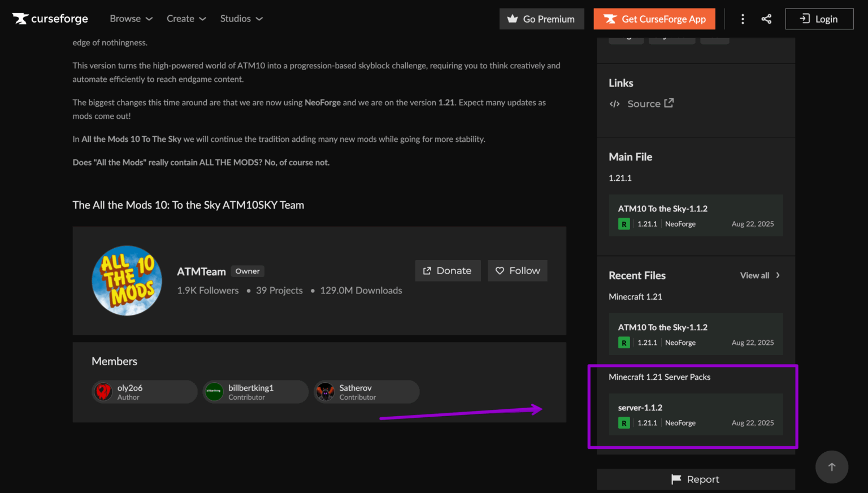Click the external link icon beside Source
Screen dimensions: 868x493
pos(669,103)
